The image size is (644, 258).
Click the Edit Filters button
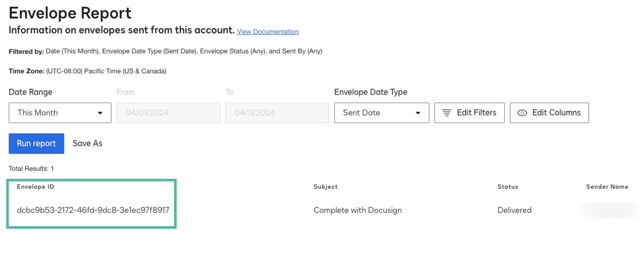[x=469, y=113]
